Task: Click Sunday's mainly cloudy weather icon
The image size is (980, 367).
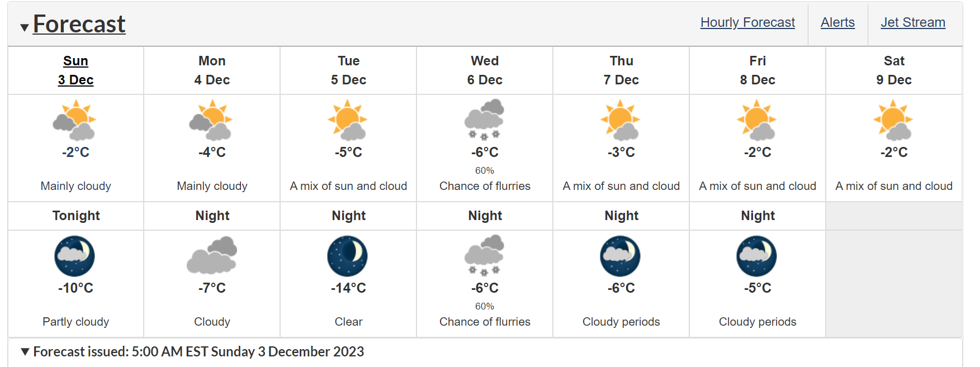Action: (x=75, y=120)
